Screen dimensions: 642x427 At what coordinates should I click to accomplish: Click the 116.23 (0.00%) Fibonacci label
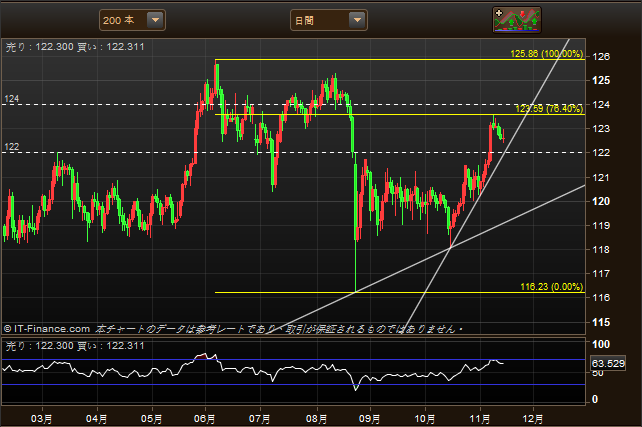click(552, 287)
